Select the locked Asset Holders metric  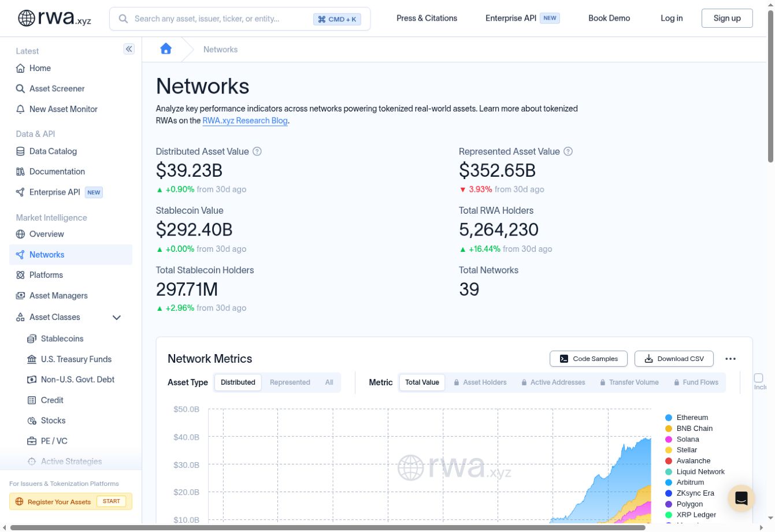[x=480, y=382]
